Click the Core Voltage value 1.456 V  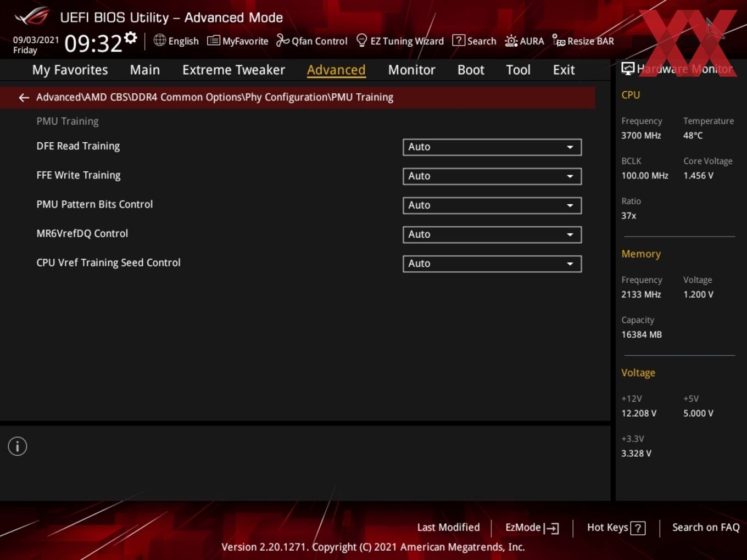698,176
